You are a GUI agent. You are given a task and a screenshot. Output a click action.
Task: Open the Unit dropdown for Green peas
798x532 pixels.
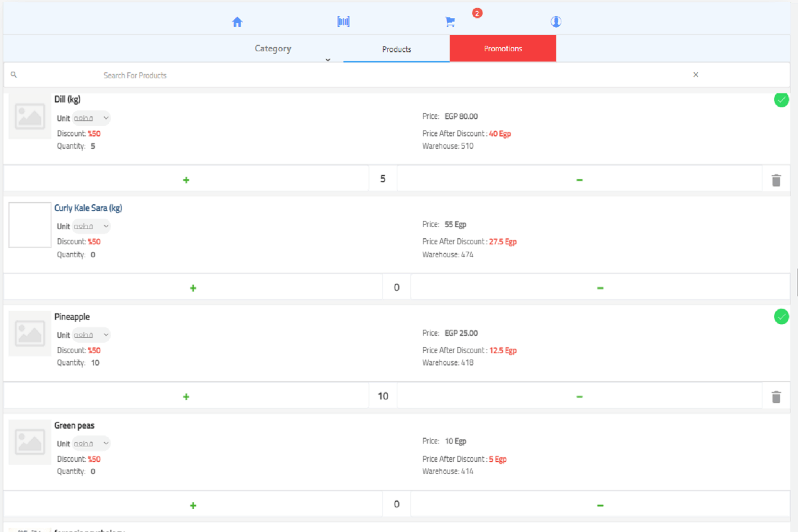point(91,443)
